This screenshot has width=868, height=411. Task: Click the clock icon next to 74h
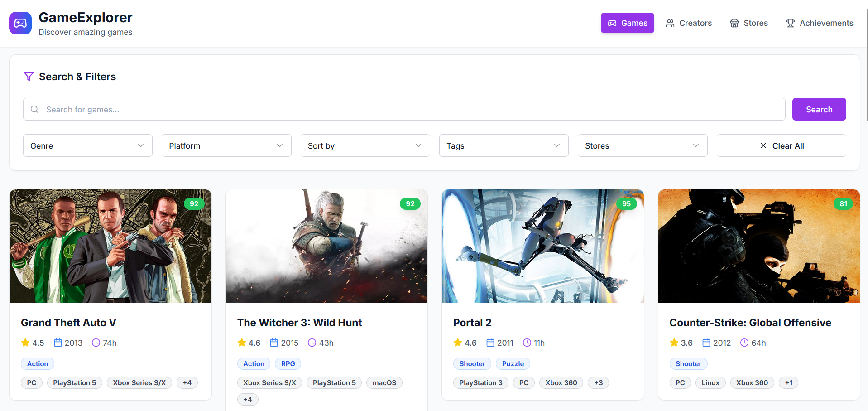click(96, 343)
